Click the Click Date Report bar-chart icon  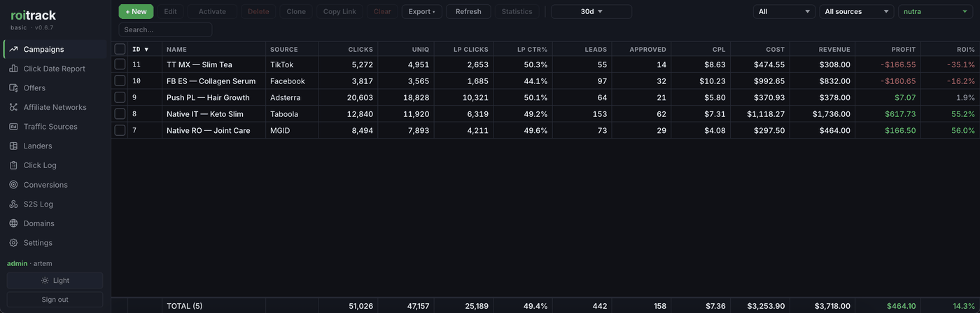click(x=13, y=69)
